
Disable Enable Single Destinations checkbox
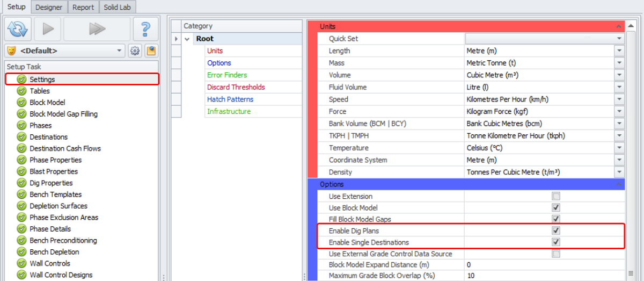[x=556, y=242]
